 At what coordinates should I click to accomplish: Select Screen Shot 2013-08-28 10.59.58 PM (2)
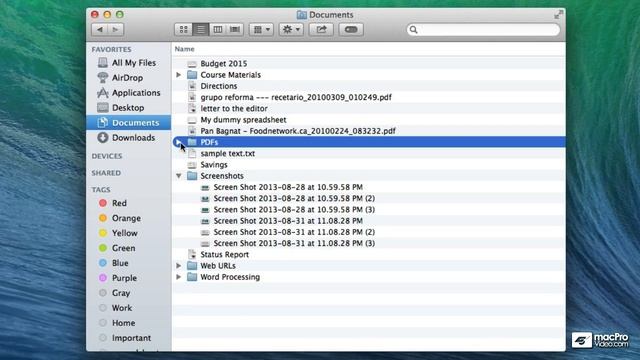(x=294, y=198)
